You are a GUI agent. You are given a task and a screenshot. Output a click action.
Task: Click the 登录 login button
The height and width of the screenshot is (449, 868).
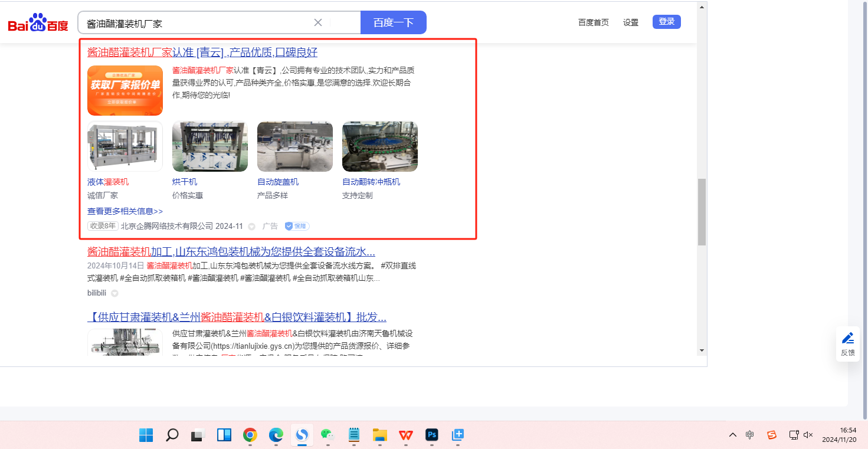666,22
